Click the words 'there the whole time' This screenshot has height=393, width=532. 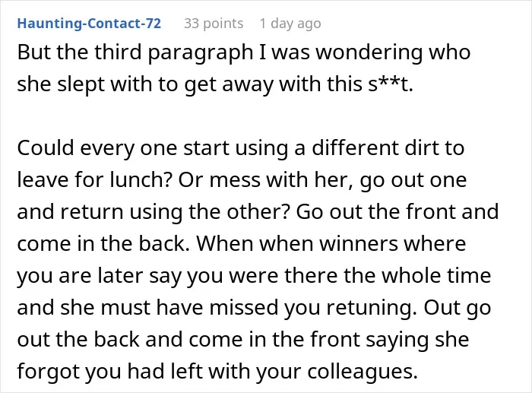click(x=388, y=275)
